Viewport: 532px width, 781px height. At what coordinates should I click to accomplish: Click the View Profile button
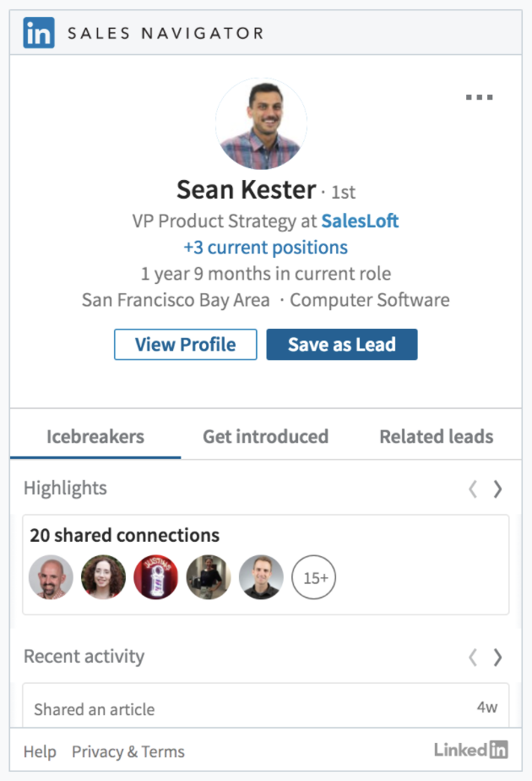(x=185, y=344)
